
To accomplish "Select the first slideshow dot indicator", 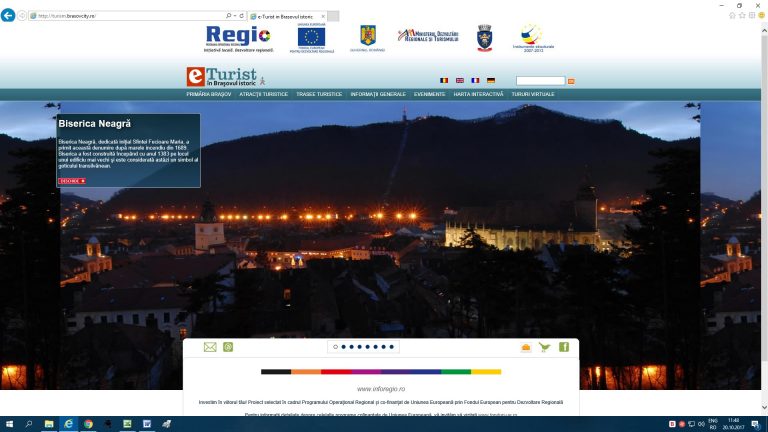I will [x=336, y=347].
